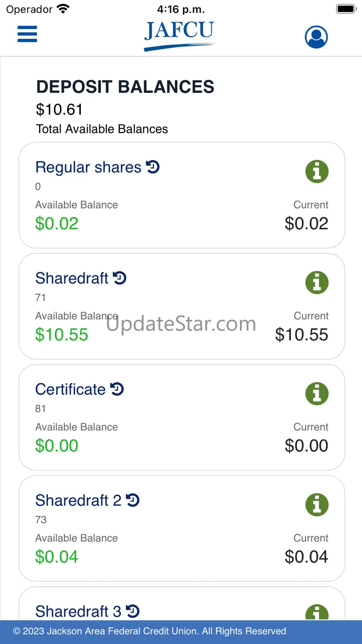Image resolution: width=362 pixels, height=644 pixels.
Task: Open the Sharedraft account name
Action: pos(72,278)
